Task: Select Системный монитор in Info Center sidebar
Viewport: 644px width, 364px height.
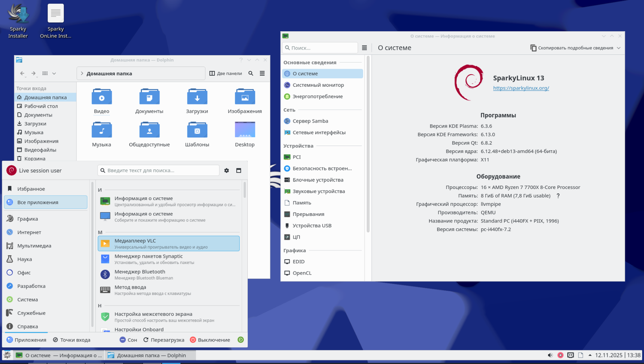Action: (322, 85)
